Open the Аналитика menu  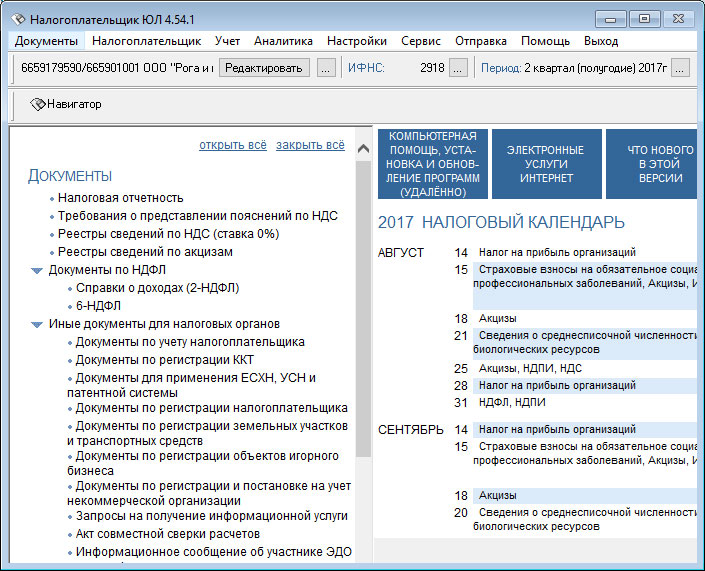point(283,41)
